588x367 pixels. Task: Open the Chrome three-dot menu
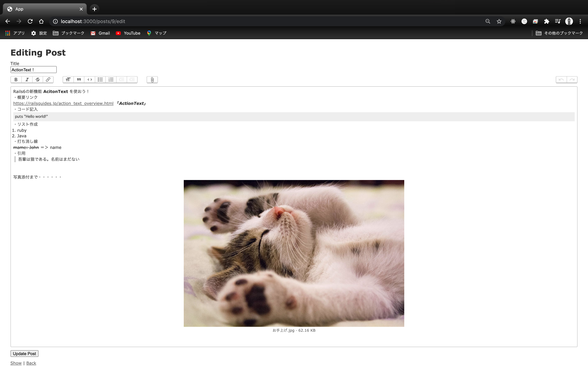point(580,21)
